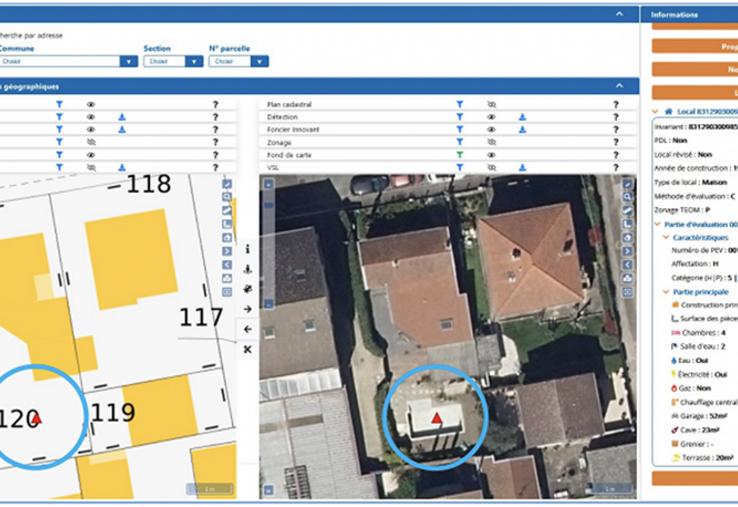The height and width of the screenshot is (507, 738).
Task: Click the green filter icon for Fond de carte
Action: [459, 155]
